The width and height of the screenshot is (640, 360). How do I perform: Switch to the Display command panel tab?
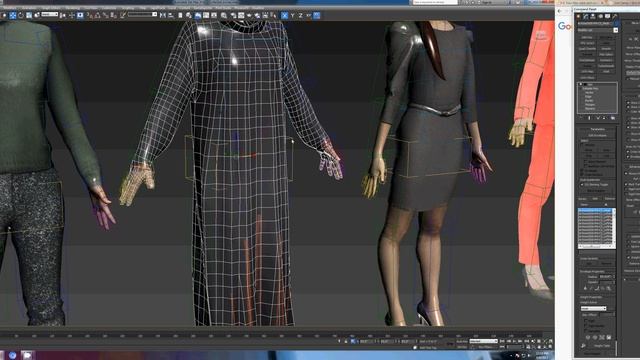click(607, 16)
